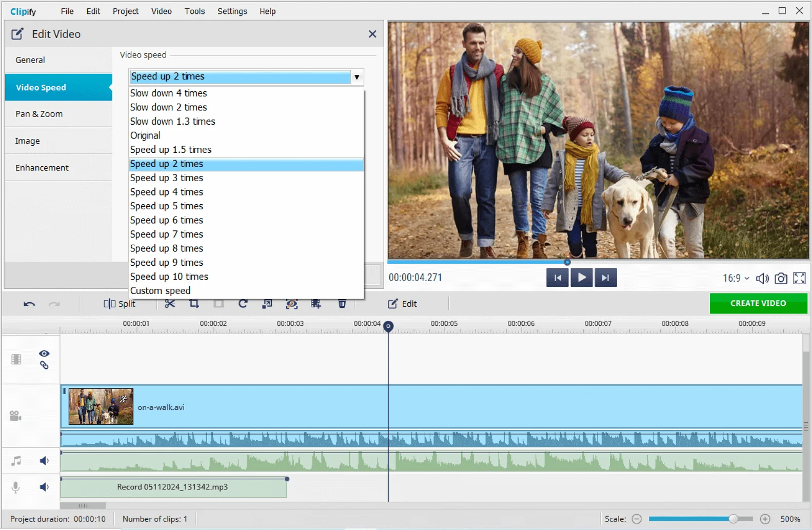Jump to previous frame button
Screen dimensions: 812x530
pyautogui.click(x=558, y=278)
